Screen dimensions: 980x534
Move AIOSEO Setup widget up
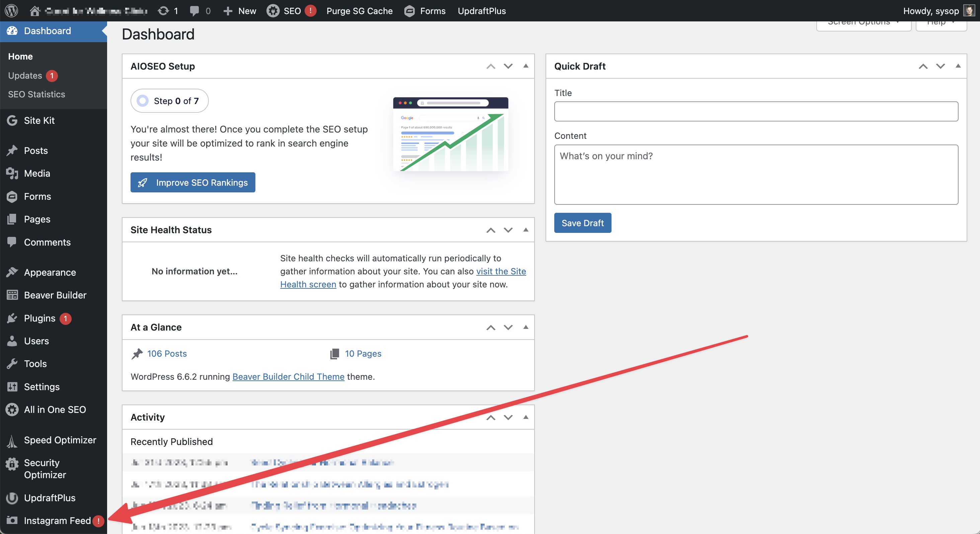(491, 66)
